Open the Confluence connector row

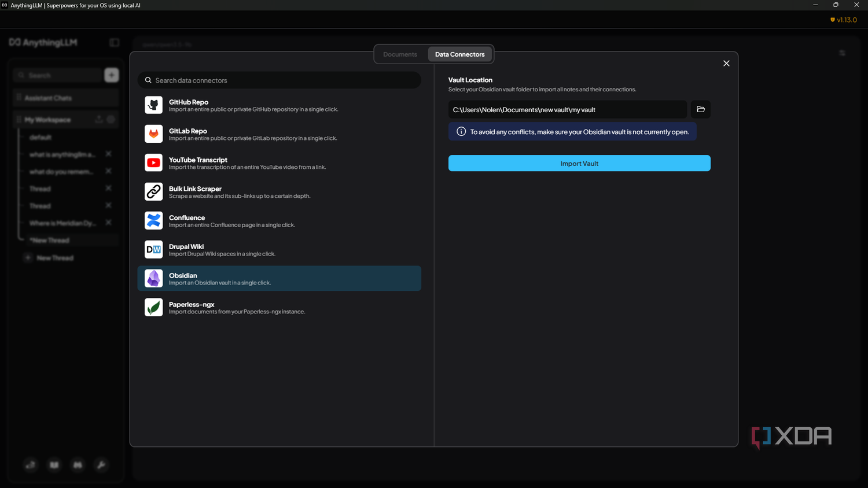(x=279, y=221)
